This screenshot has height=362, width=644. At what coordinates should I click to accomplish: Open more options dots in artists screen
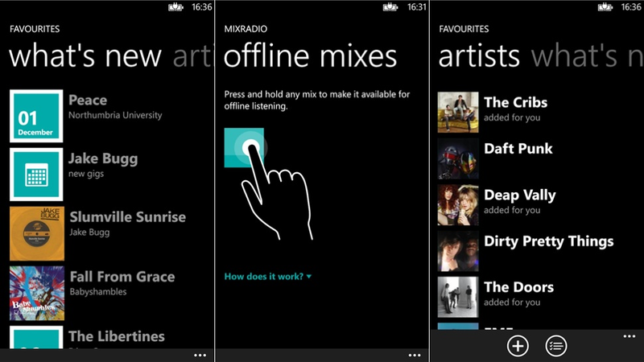click(x=630, y=336)
